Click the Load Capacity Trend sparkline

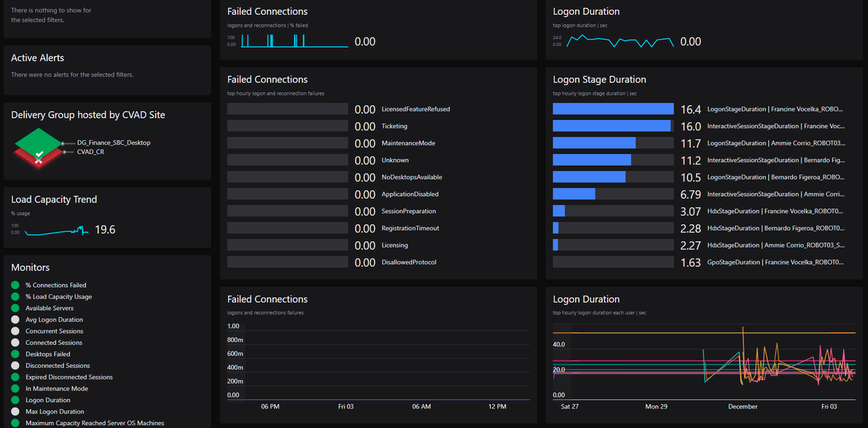(57, 230)
